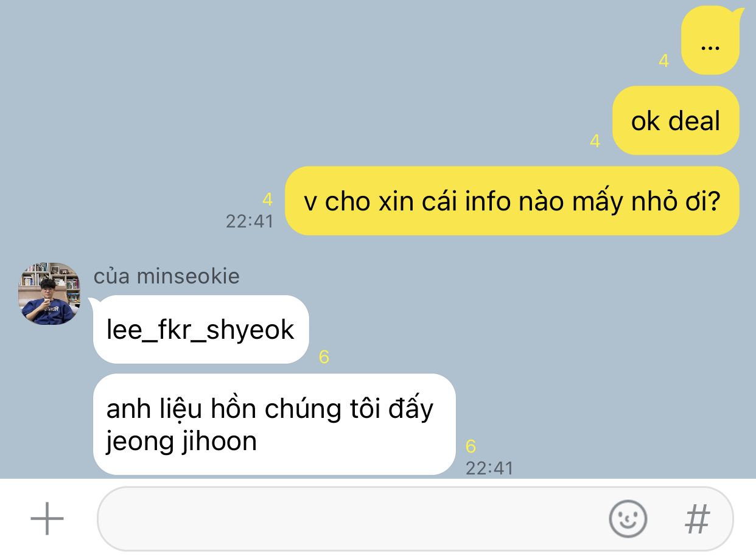Open the plus attachment menu
The height and width of the screenshot is (559, 756).
47,519
